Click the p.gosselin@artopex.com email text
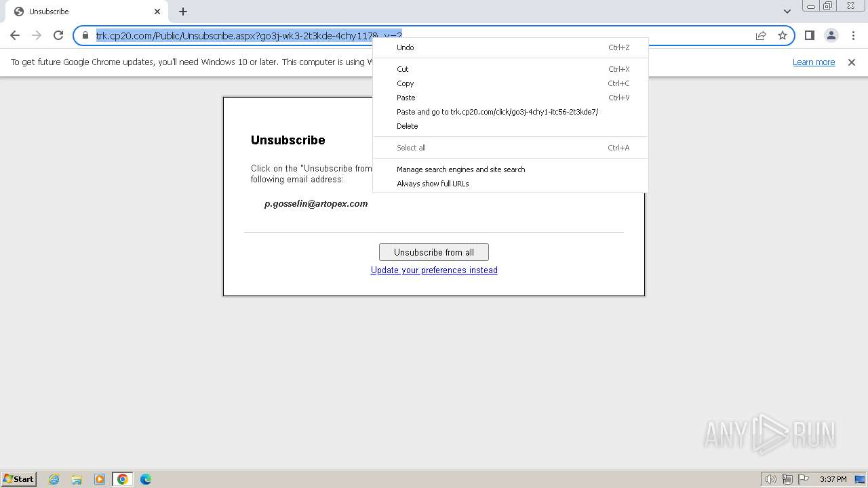868x488 pixels. click(316, 203)
